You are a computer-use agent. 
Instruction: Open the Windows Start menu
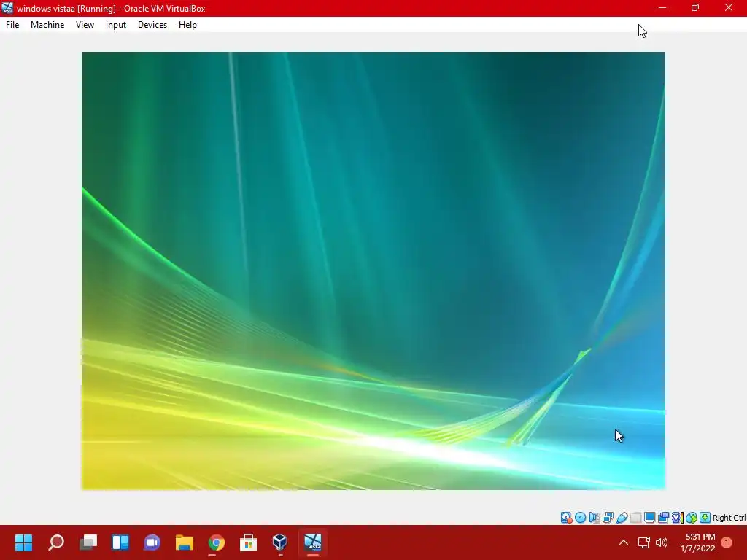[x=23, y=542]
